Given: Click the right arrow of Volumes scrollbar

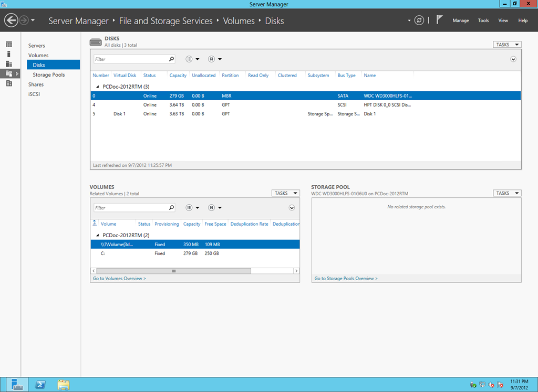Looking at the screenshot, I should coord(296,271).
